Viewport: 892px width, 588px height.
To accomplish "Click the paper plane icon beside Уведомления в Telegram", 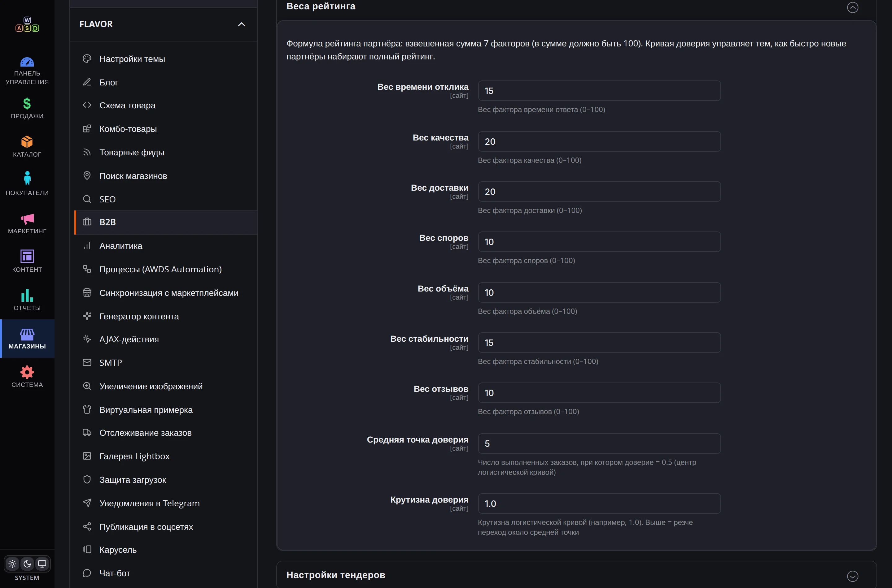I will pos(87,503).
